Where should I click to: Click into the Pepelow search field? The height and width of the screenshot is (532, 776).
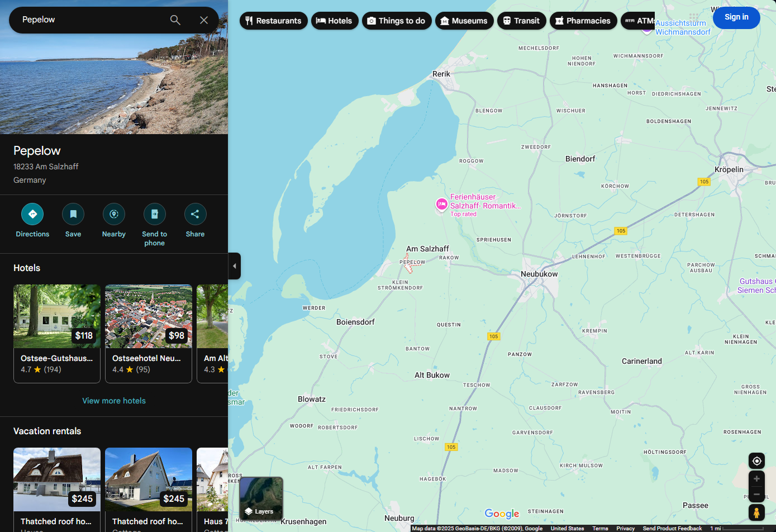[89, 20]
